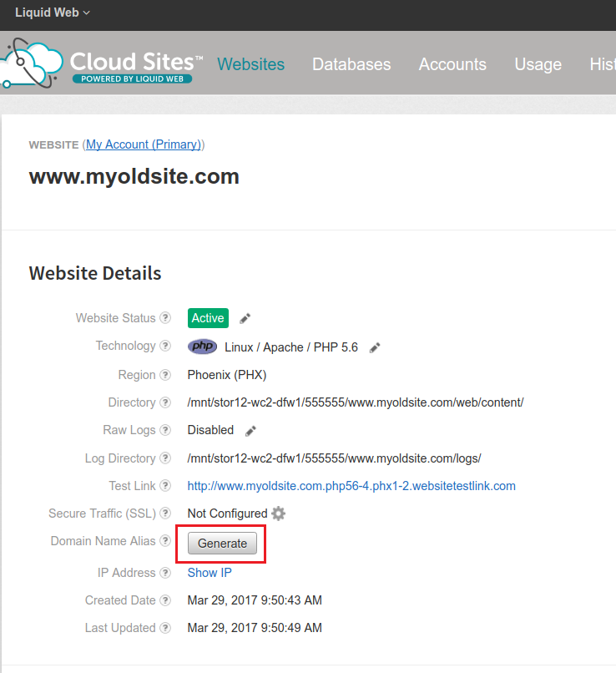Expand the Liquid Web dropdown menu
616x673 pixels.
tap(53, 13)
